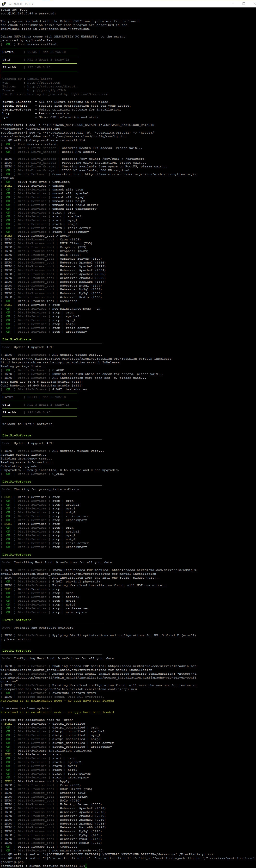Click the 'Webserver Apache2 (1134)' line
This screenshot has height=868, width=256.
[x=53, y=263]
